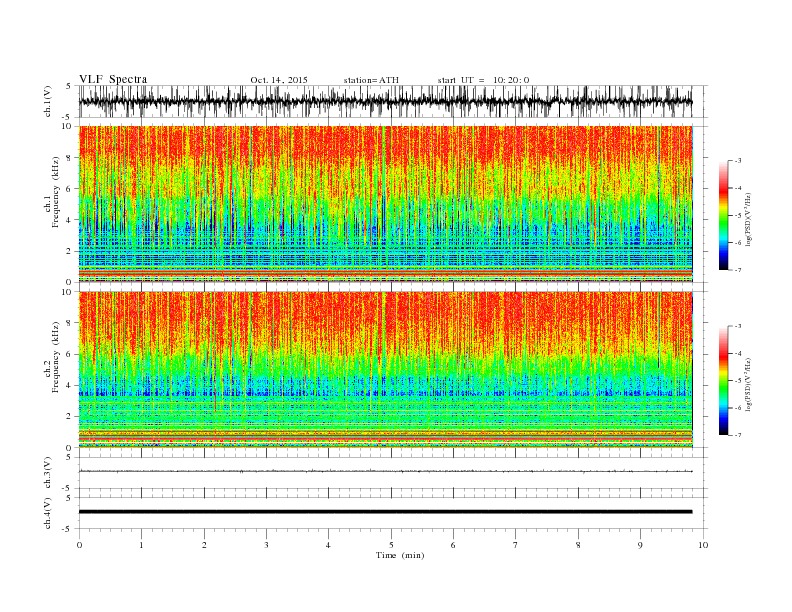The height and width of the screenshot is (612, 792).
Task: Click the 'Time (min)' axis label
Action: tap(400, 555)
